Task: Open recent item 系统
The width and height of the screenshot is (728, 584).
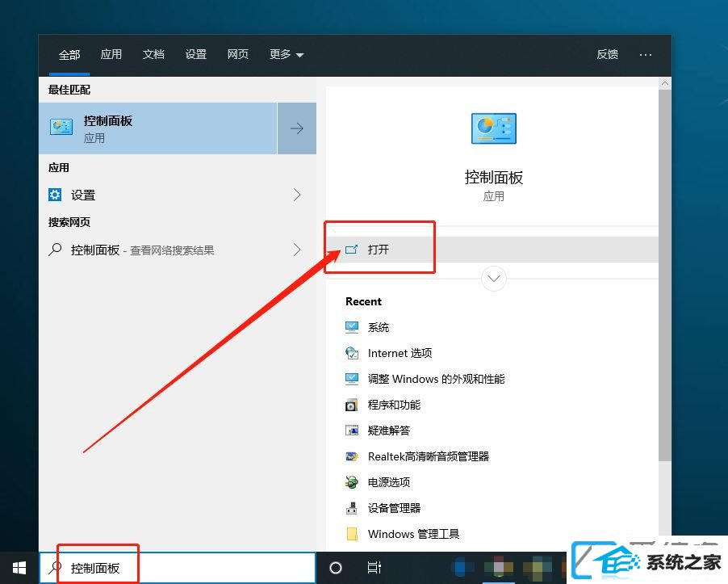Action: click(378, 328)
